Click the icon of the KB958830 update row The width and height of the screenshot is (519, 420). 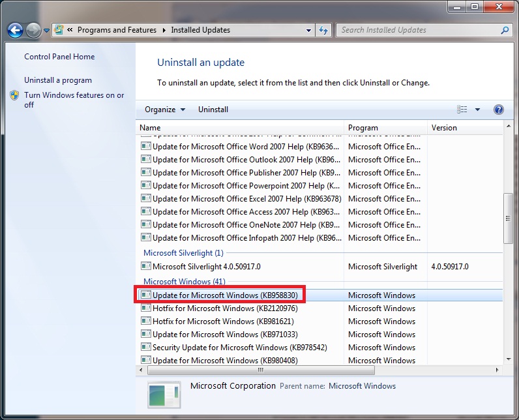click(x=145, y=295)
